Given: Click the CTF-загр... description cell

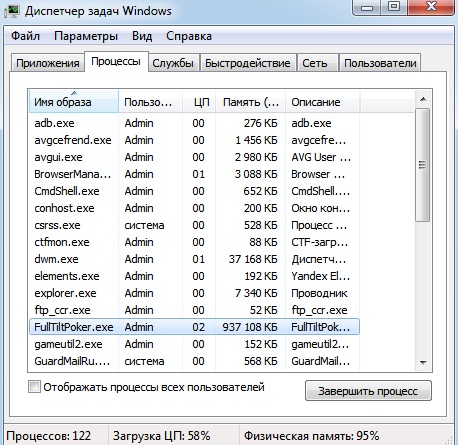Looking at the screenshot, I should point(319,242).
